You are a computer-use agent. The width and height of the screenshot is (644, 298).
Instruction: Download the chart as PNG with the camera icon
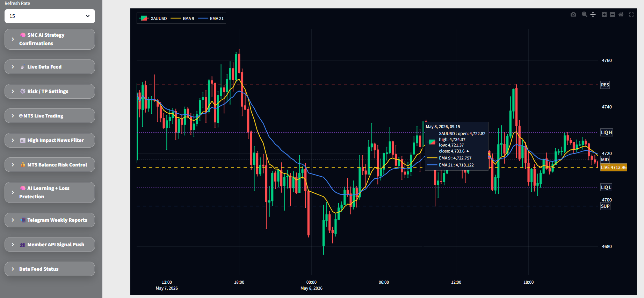(573, 14)
